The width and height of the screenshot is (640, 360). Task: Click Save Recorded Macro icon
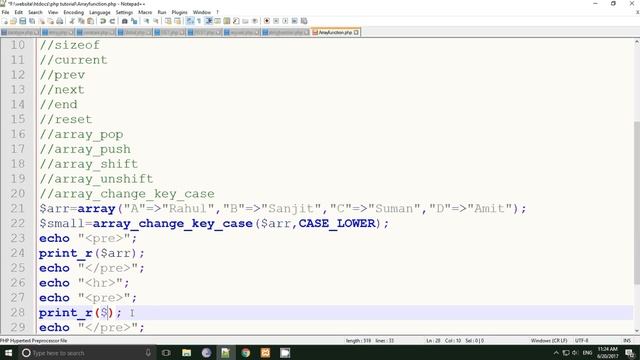(x=304, y=21)
